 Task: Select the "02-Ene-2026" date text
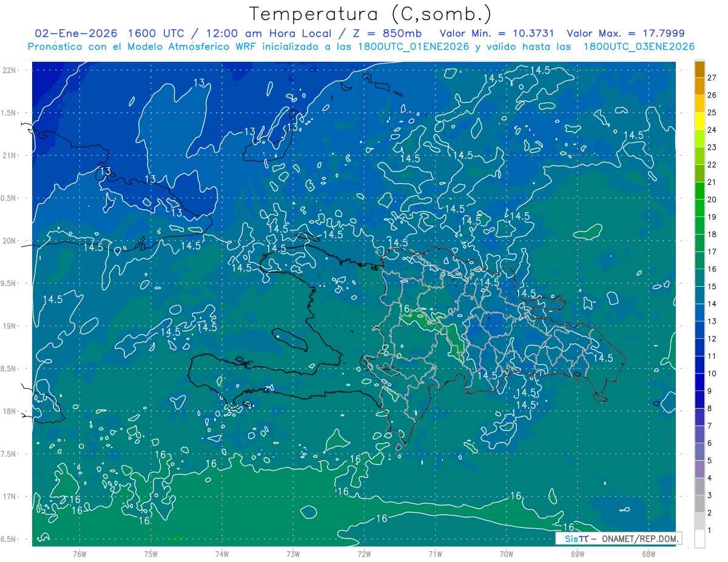pos(76,33)
